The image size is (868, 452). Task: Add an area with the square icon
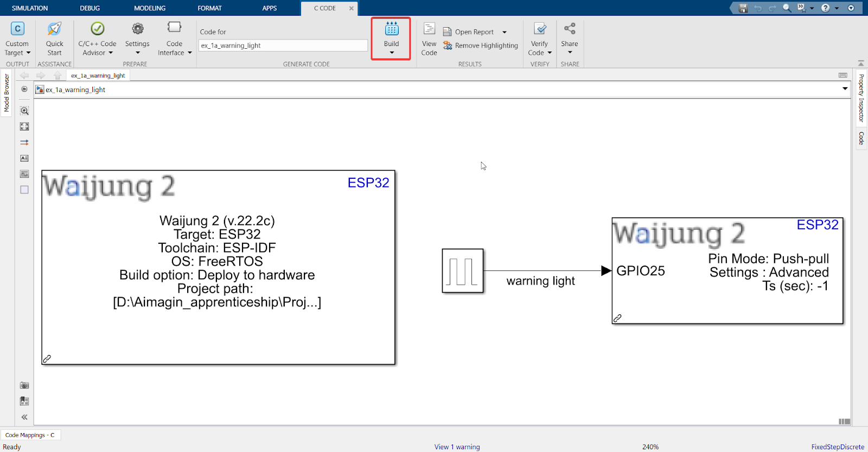coord(24,190)
